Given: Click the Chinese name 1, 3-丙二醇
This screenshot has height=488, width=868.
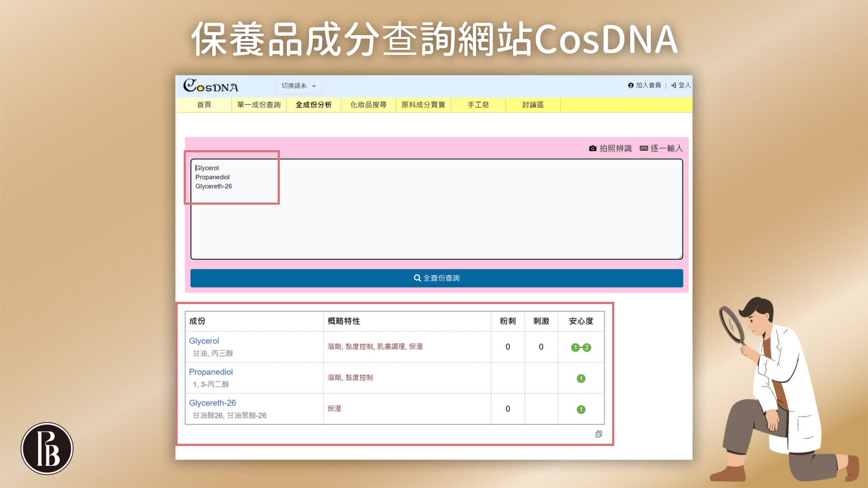Looking at the screenshot, I should tap(211, 385).
